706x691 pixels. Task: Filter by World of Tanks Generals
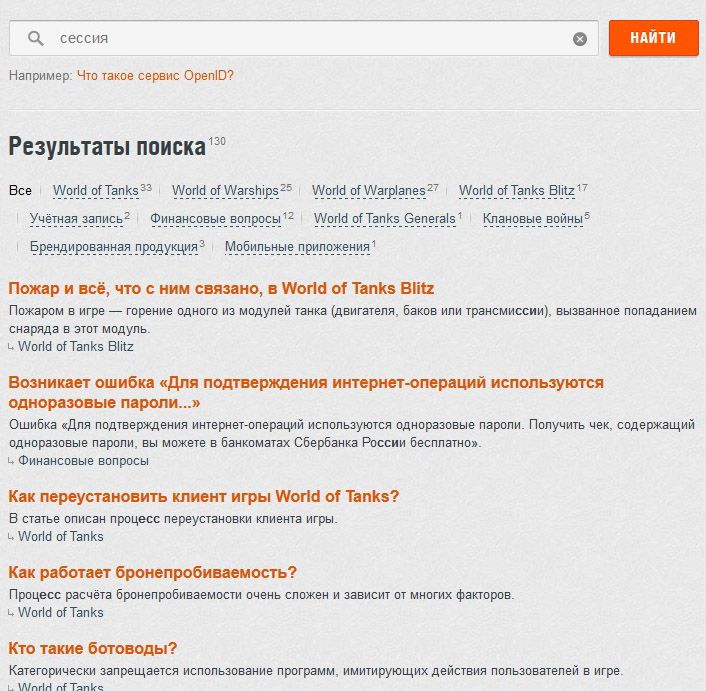pos(384,218)
